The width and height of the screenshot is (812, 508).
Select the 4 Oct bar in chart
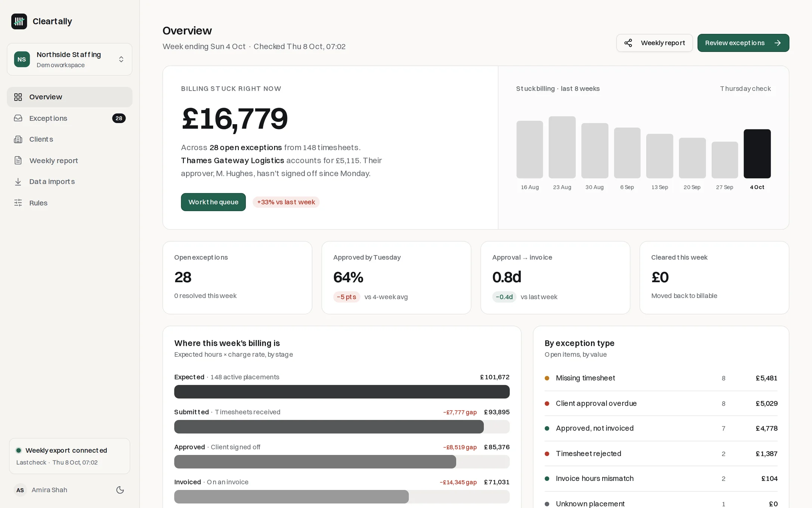pyautogui.click(x=757, y=154)
